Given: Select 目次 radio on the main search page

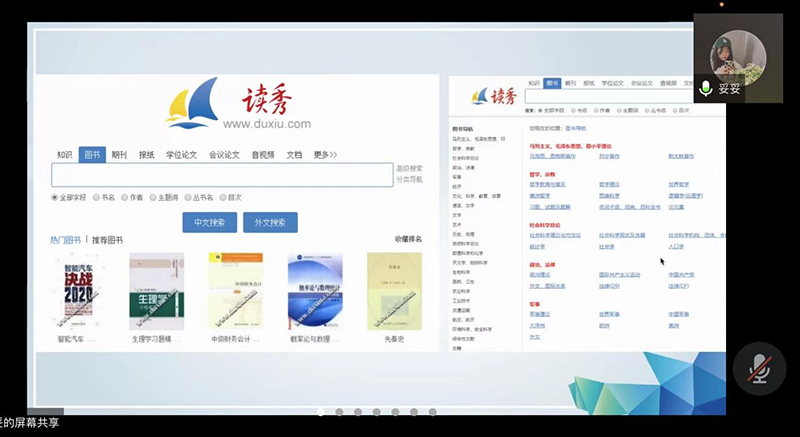Looking at the screenshot, I should [x=223, y=197].
